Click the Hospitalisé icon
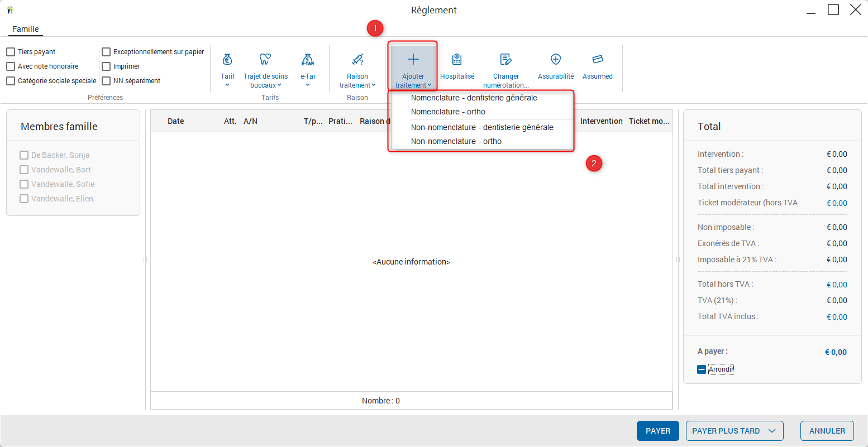Image resolution: width=868 pixels, height=447 pixels. point(457,59)
